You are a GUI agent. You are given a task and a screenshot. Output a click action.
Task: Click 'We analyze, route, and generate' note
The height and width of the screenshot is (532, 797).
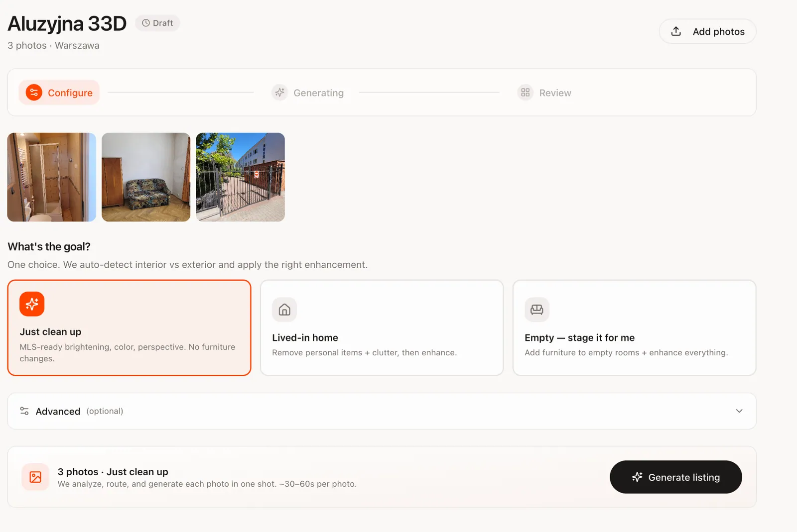pyautogui.click(x=207, y=484)
